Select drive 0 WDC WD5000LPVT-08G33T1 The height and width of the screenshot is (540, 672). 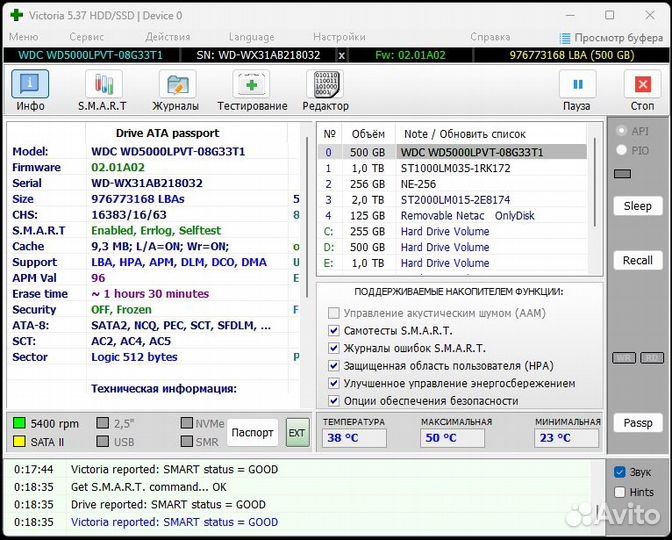pyautogui.click(x=452, y=152)
